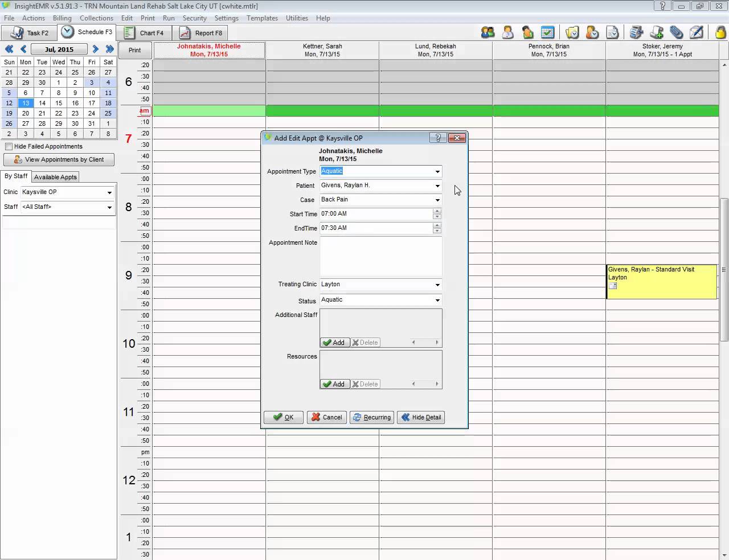This screenshot has width=729, height=560.
Task: Click the cash register icon in toolbar
Action: (x=637, y=32)
